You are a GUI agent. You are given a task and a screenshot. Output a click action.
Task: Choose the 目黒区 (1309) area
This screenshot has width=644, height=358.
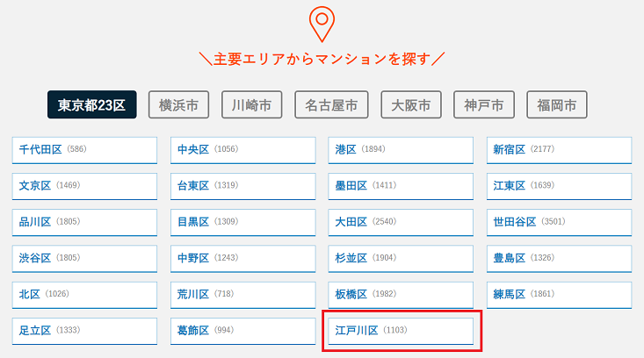pos(243,223)
